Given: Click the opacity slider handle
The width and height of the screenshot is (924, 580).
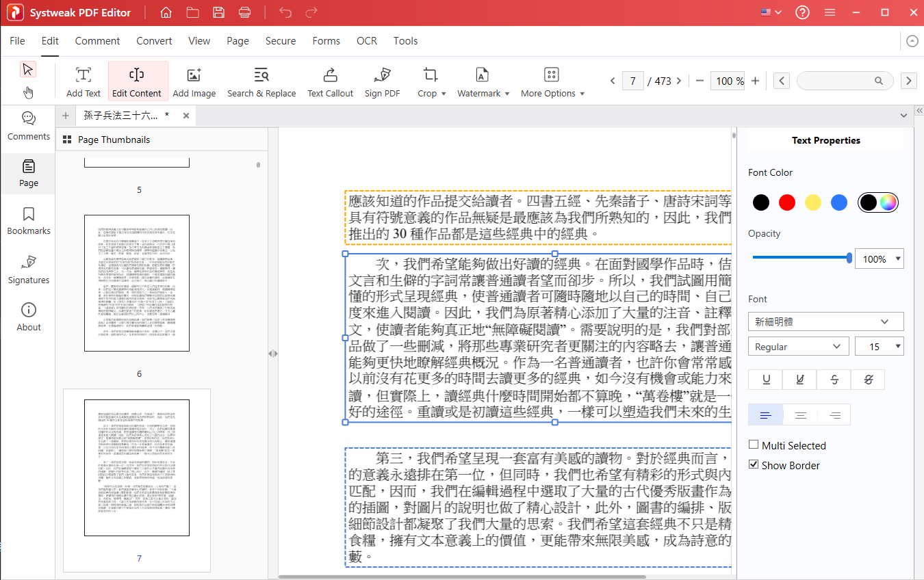Looking at the screenshot, I should 849,258.
